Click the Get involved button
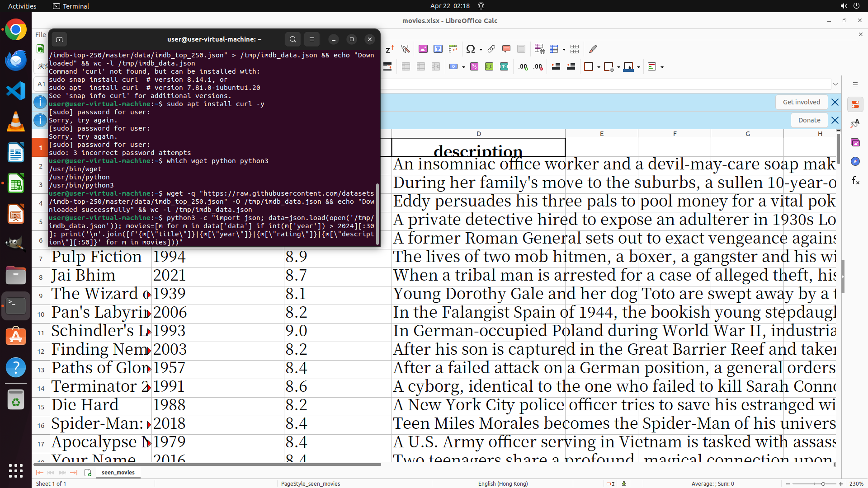Screen dimensions: 868x488 (801, 102)
